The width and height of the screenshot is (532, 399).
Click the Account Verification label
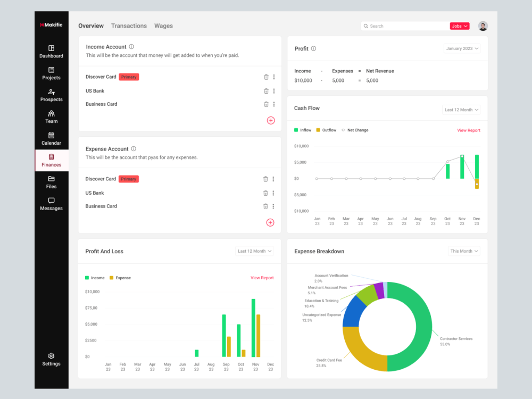(x=331, y=276)
